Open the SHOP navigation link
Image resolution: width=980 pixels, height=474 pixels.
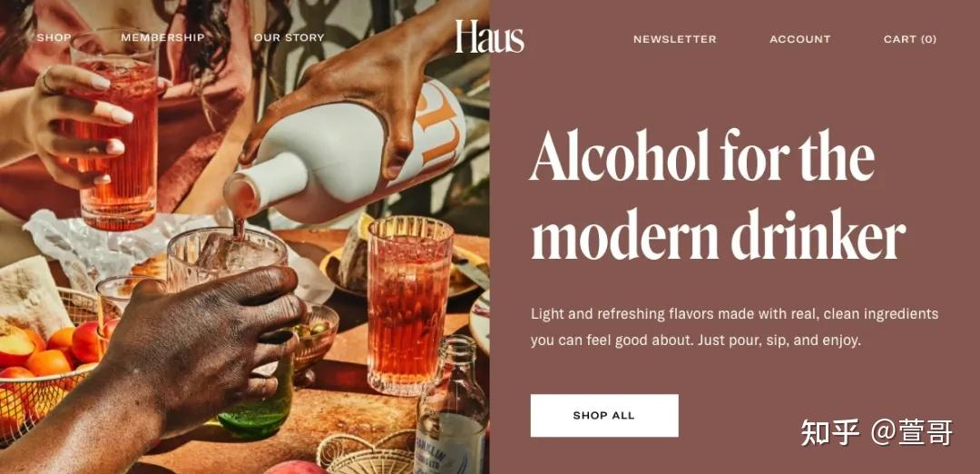[54, 37]
